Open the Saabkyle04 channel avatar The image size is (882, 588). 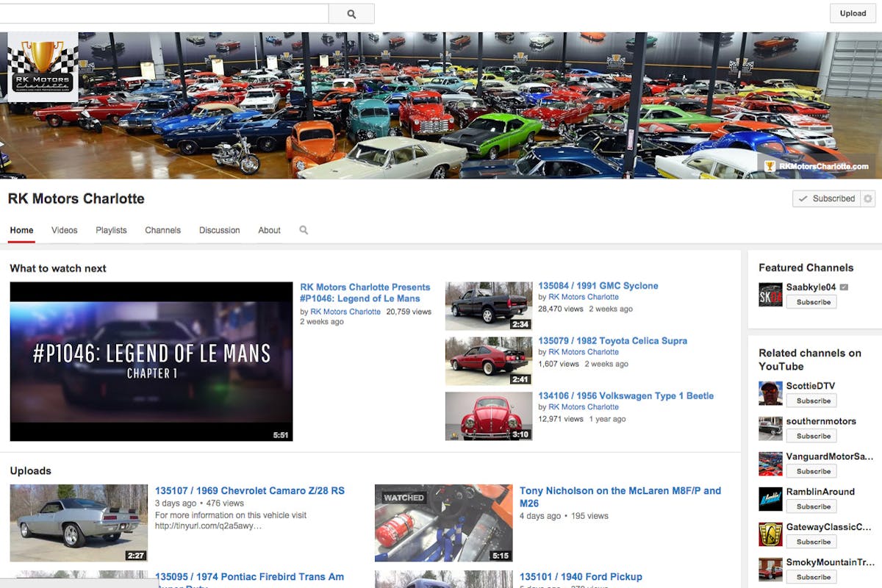coord(770,295)
